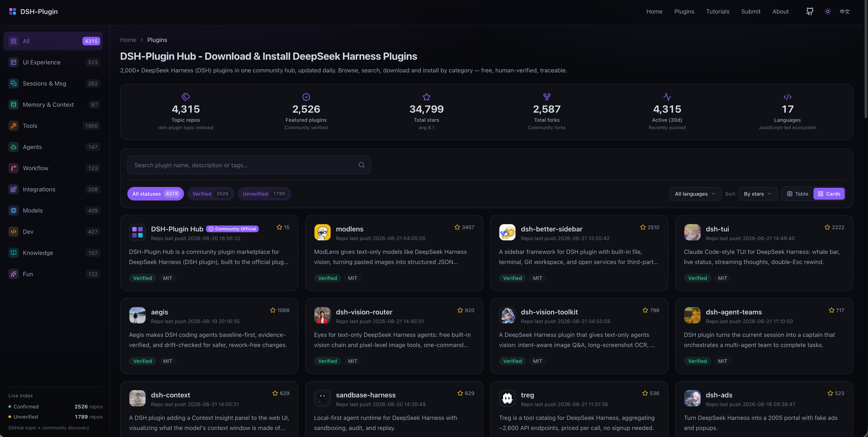The height and width of the screenshot is (437, 868).
Task: Click the treg ghost avatar icon
Action: pos(507,398)
